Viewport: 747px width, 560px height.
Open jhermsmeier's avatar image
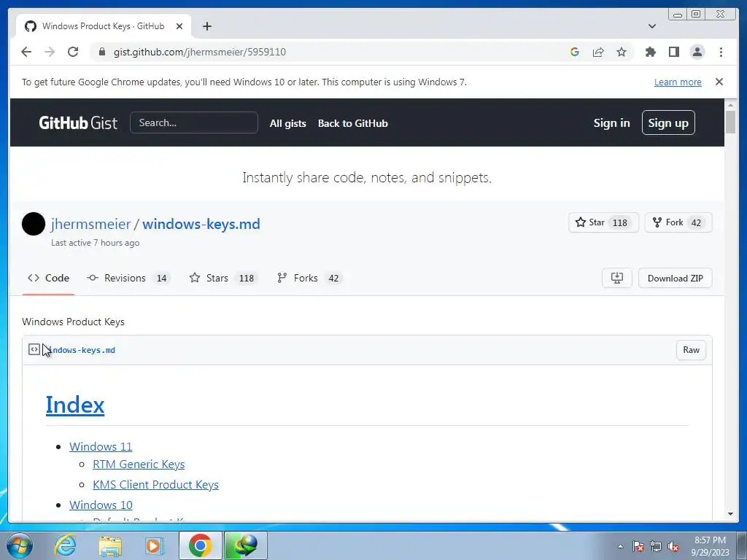pos(34,224)
